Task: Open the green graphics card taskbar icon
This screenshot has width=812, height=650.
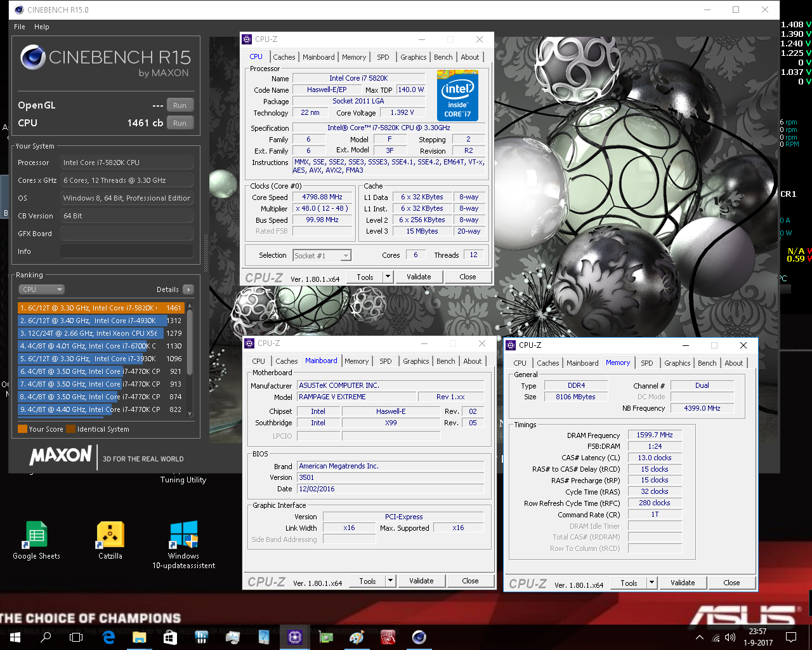Action: pyautogui.click(x=325, y=637)
